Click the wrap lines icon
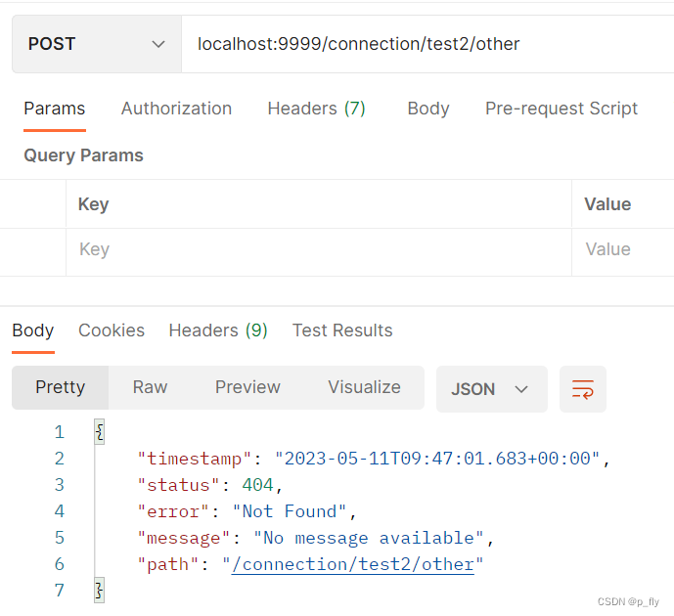This screenshot has width=674, height=616. pyautogui.click(x=583, y=389)
